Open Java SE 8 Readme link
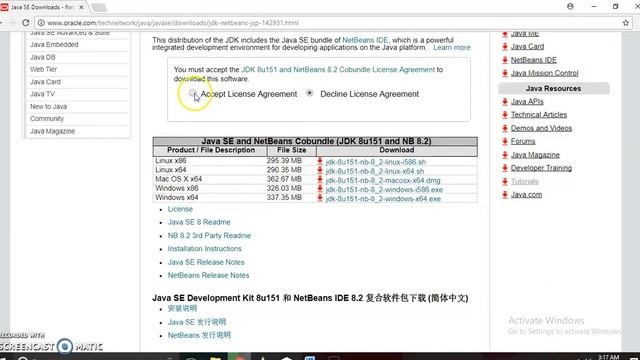This screenshot has height=360, width=640. (x=199, y=222)
